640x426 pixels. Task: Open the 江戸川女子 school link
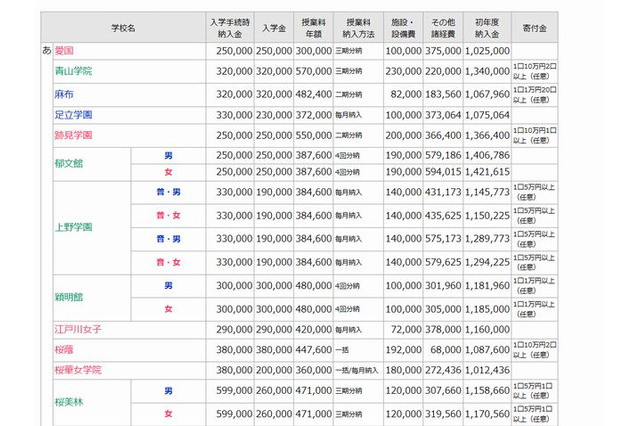coord(78,329)
